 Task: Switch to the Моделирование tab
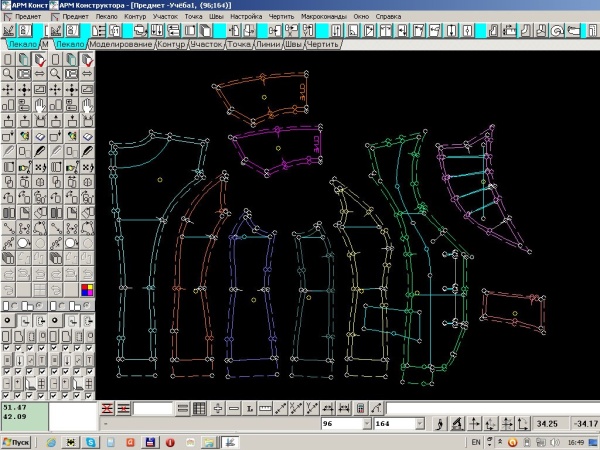click(121, 44)
